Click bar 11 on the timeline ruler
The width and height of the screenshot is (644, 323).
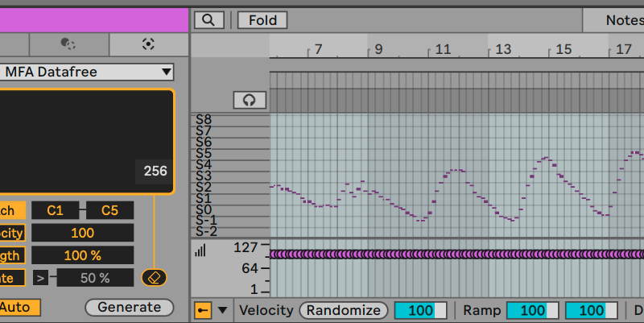click(442, 50)
